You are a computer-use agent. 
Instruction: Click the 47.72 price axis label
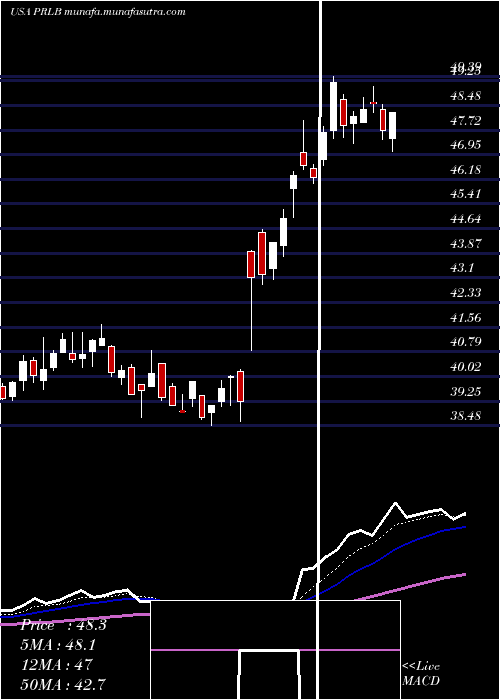pos(466,121)
